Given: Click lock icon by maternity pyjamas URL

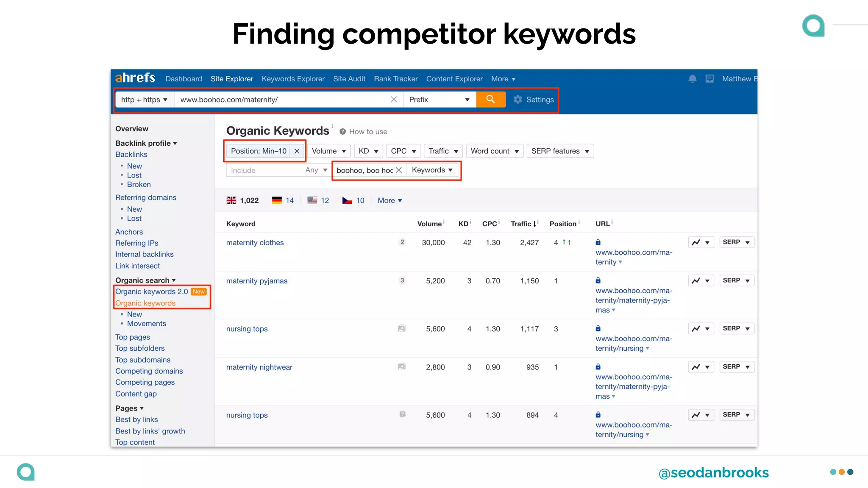Looking at the screenshot, I should click(x=598, y=280).
